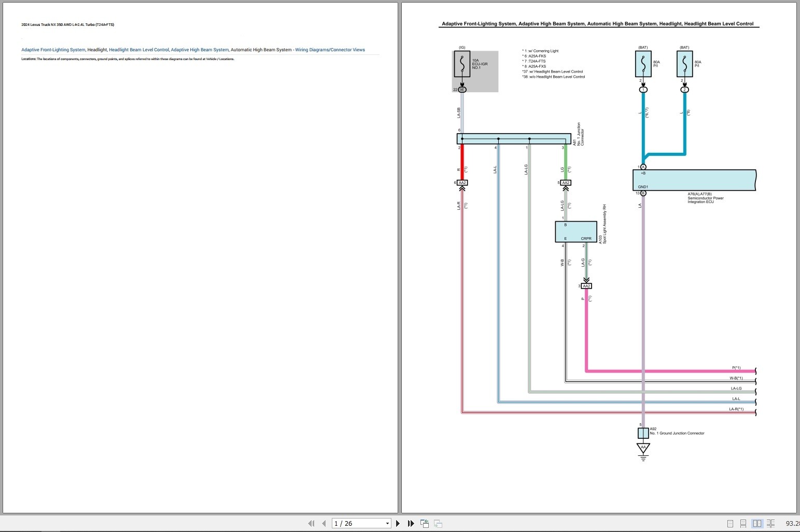Follow the Adaptive High Beam System link
Image resolution: width=800 pixels, height=532 pixels.
200,50
